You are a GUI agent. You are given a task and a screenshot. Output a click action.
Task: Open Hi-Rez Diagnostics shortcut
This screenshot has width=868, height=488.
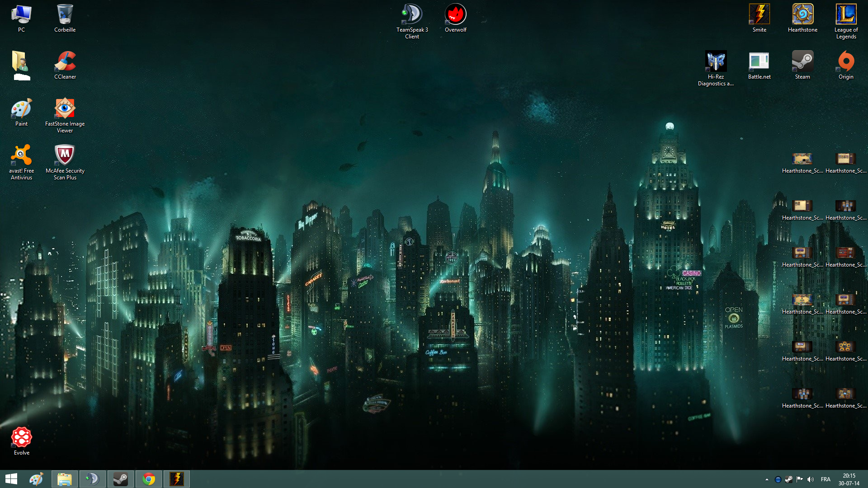[x=716, y=69]
